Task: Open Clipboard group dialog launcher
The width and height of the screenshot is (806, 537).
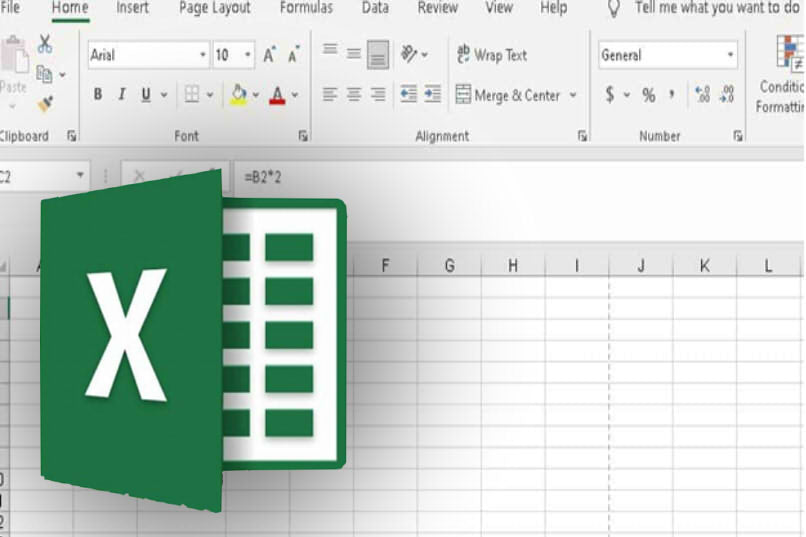Action: point(72,136)
